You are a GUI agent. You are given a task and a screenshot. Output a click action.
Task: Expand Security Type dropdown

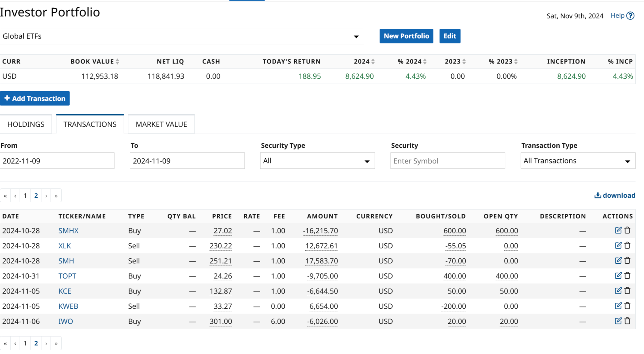(x=317, y=161)
